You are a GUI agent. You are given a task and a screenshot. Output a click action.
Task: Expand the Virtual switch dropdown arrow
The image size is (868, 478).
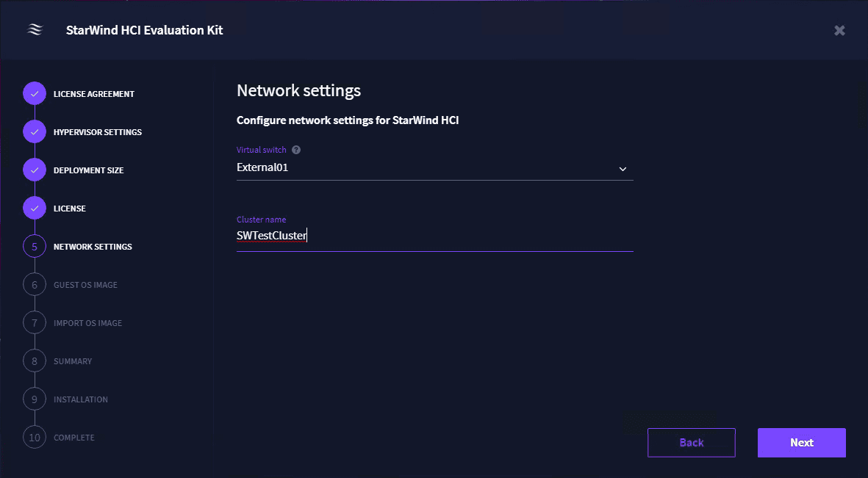623,169
